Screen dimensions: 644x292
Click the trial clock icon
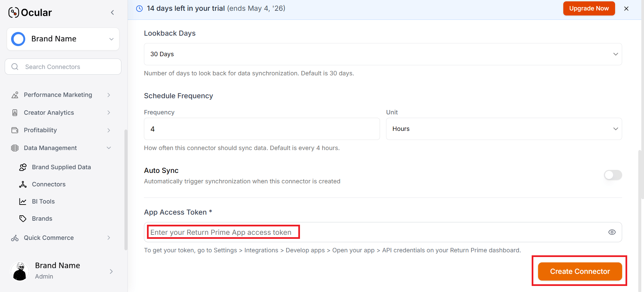click(x=139, y=9)
